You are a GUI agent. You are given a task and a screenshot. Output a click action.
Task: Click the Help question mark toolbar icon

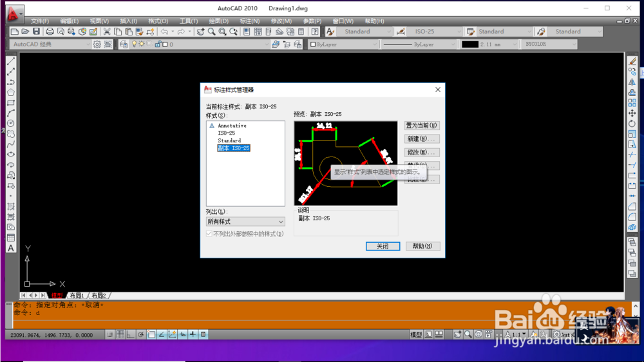coord(315,32)
